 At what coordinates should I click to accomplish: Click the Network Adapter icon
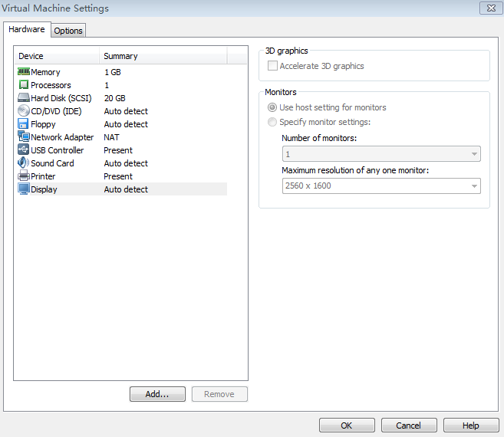pyautogui.click(x=24, y=136)
